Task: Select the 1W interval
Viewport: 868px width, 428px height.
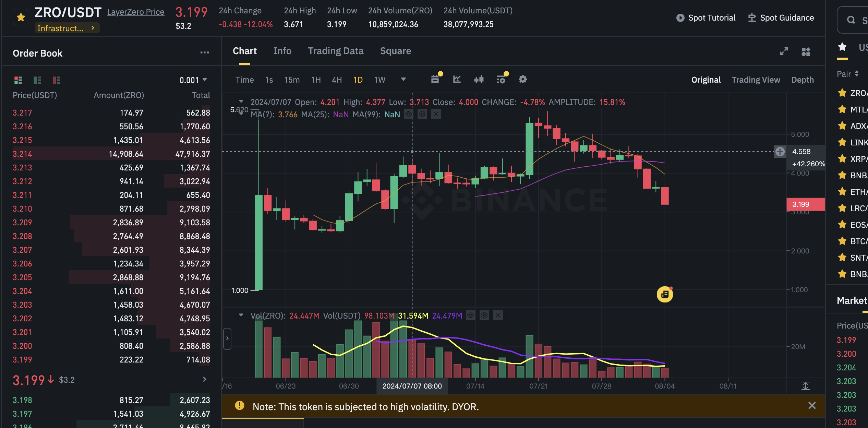Action: [380, 80]
